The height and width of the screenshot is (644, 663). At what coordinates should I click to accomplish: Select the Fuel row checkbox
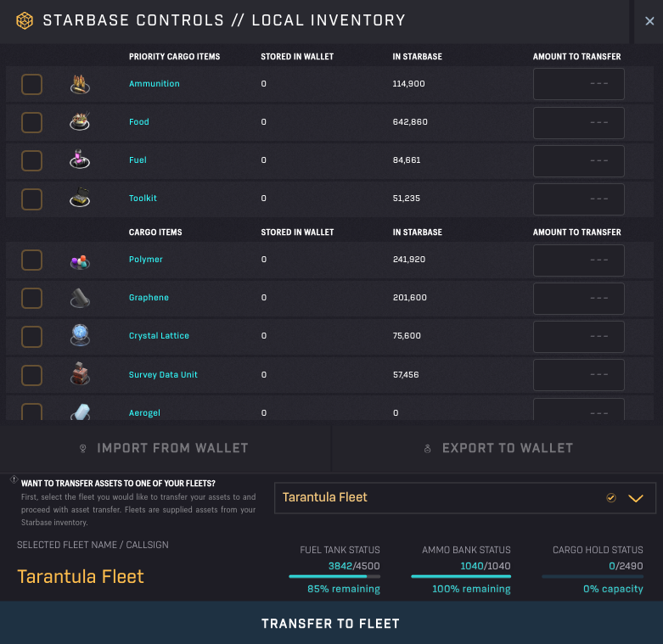[x=31, y=160]
